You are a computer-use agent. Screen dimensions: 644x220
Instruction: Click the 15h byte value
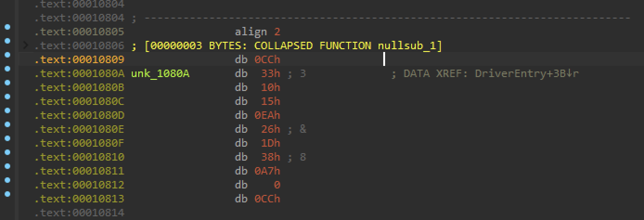click(x=270, y=101)
